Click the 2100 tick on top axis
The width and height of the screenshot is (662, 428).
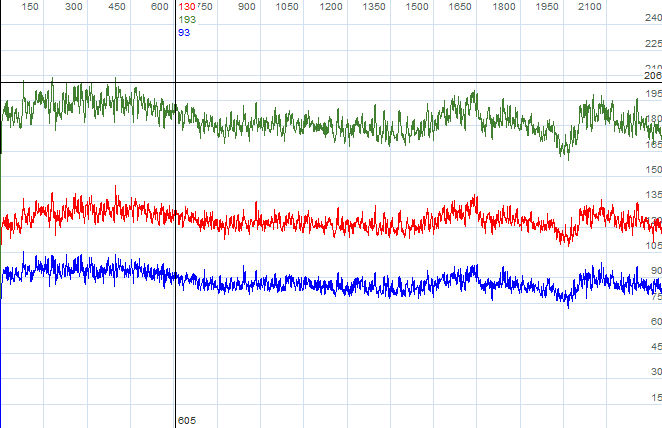tap(591, 7)
